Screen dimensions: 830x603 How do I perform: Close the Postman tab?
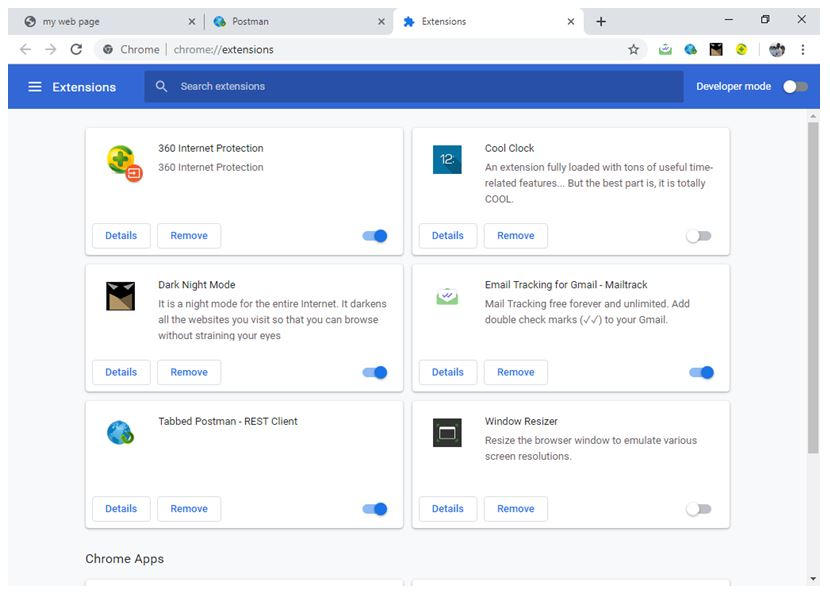click(x=381, y=22)
